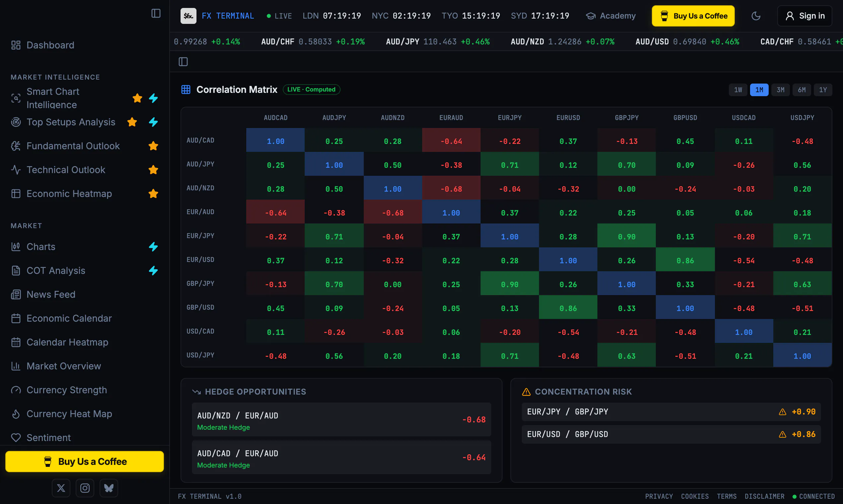843x504 pixels.
Task: Click lightning icon beside Charts
Action: click(153, 247)
